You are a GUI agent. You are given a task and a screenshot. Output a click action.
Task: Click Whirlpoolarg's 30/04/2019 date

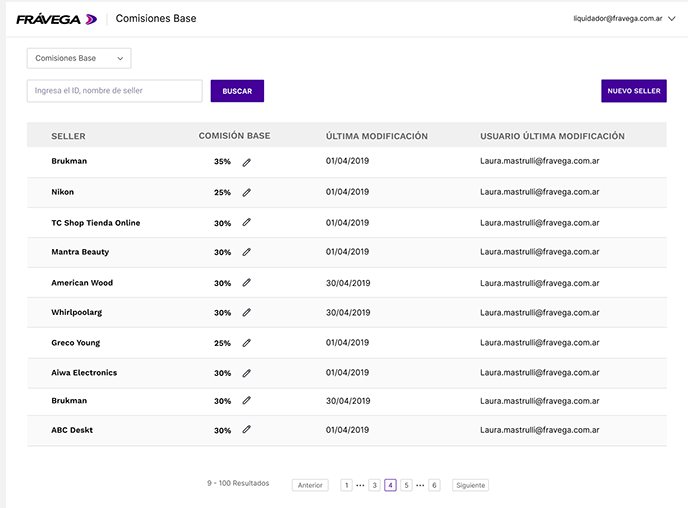(x=348, y=312)
